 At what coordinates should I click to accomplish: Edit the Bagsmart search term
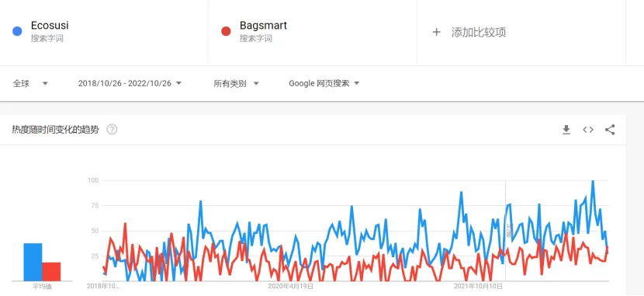coord(263,26)
